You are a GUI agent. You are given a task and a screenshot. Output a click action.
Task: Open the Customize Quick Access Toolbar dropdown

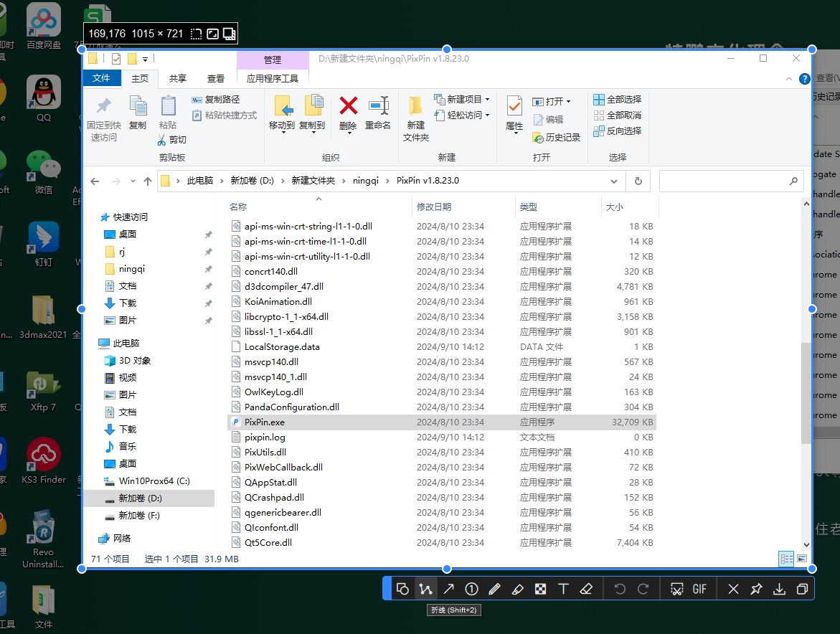[x=145, y=60]
